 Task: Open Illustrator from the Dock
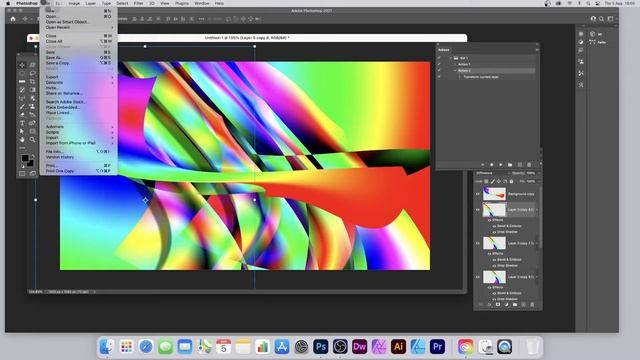398,347
